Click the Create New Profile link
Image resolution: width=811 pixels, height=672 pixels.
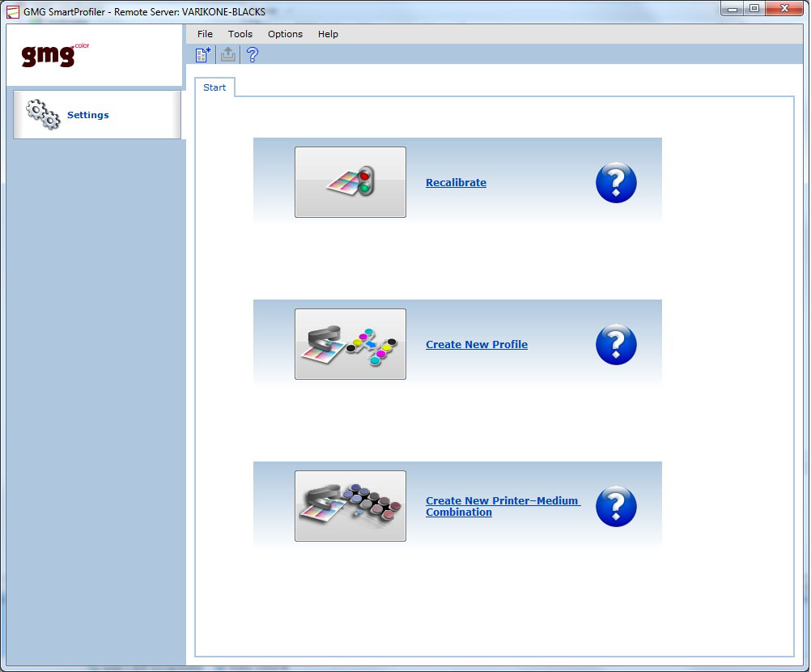[x=477, y=345]
